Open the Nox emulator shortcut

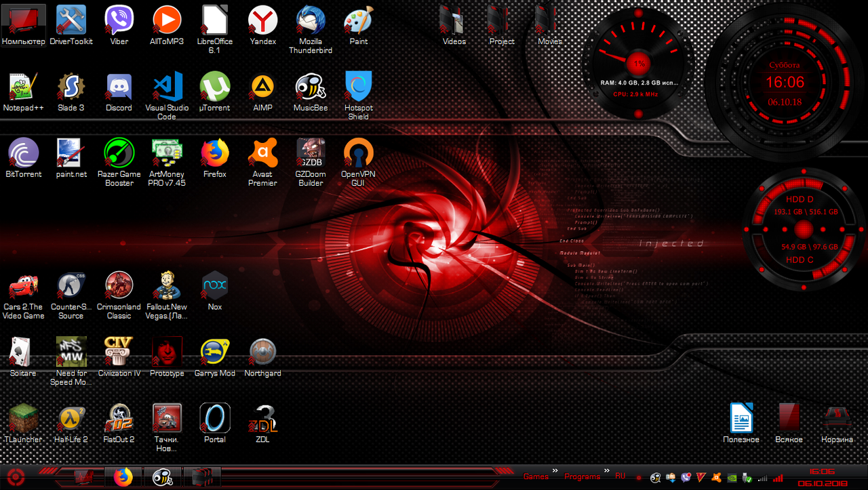click(x=215, y=291)
